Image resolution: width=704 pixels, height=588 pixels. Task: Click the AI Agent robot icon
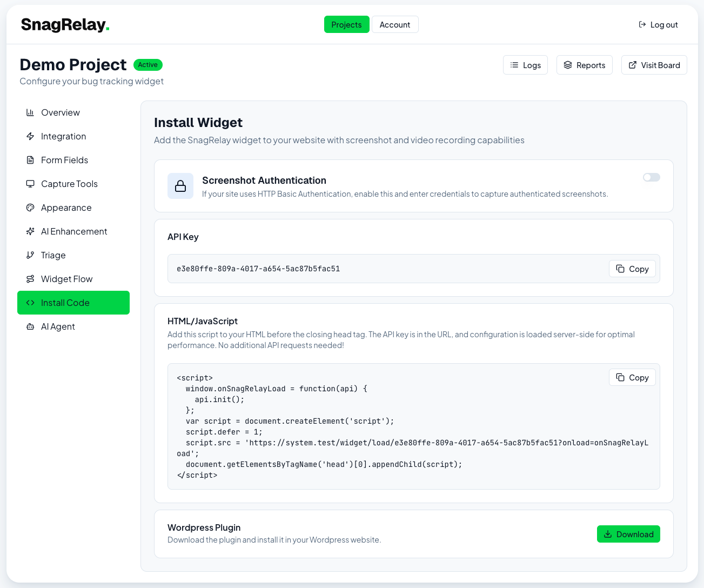coord(30,326)
